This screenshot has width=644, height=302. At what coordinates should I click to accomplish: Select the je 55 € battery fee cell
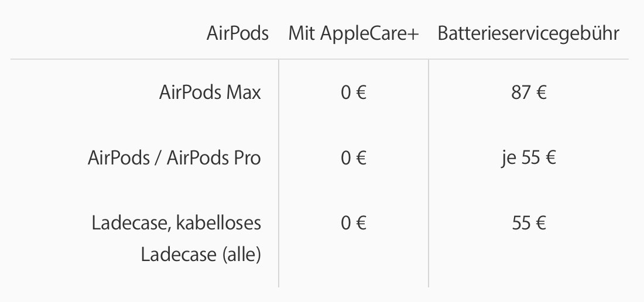[x=529, y=158]
